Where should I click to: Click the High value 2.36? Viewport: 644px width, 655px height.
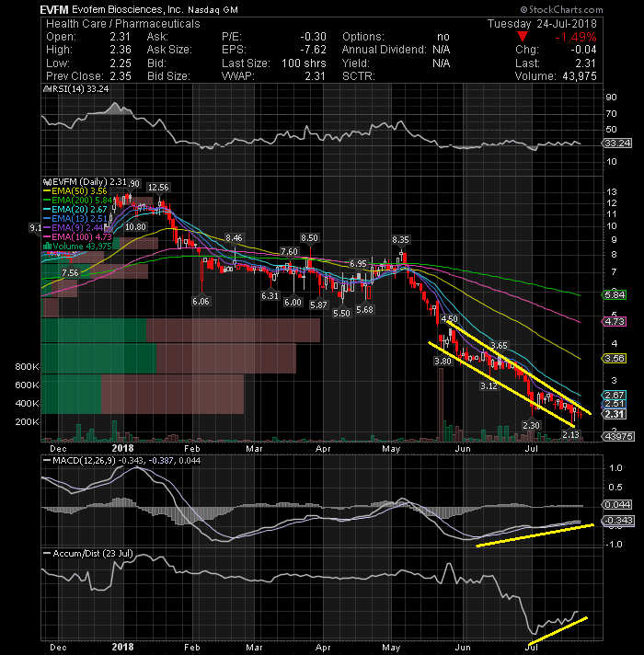pos(121,50)
